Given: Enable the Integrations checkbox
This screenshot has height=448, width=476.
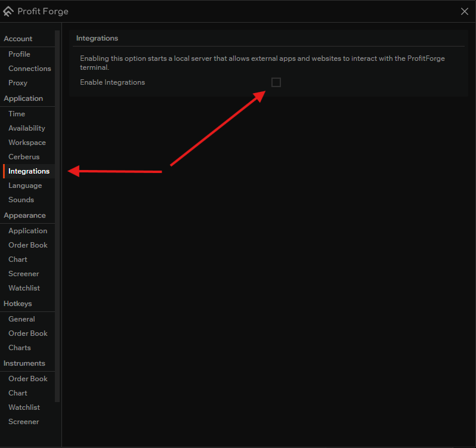Looking at the screenshot, I should coord(276,82).
